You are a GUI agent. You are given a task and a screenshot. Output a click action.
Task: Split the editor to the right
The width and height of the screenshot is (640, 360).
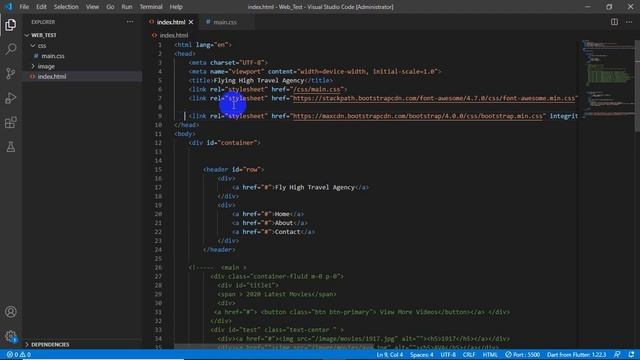pos(614,22)
